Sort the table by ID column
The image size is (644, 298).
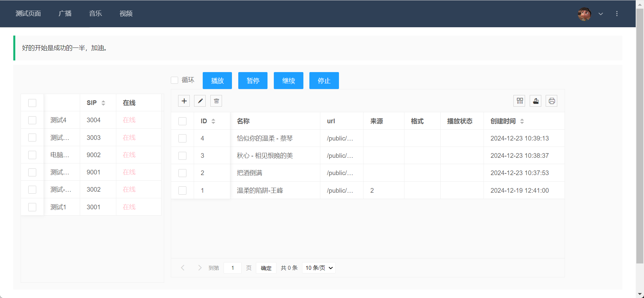[213, 121]
